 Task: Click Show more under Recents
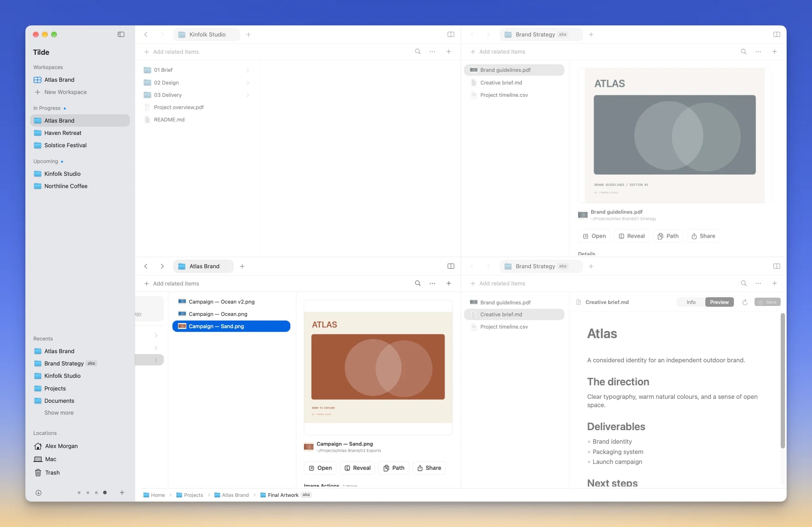click(59, 413)
